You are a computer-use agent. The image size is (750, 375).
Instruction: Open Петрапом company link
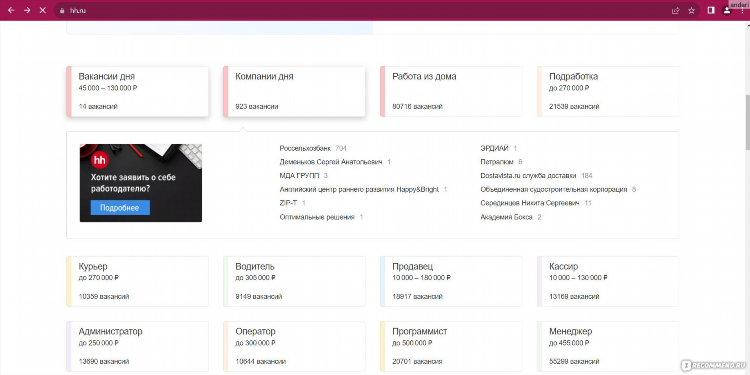pyautogui.click(x=497, y=162)
